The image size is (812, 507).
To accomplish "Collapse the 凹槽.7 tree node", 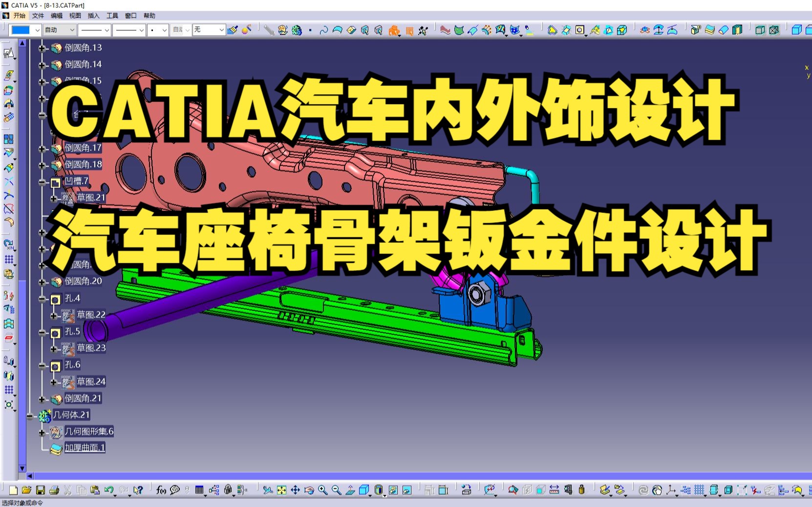I will coord(42,182).
